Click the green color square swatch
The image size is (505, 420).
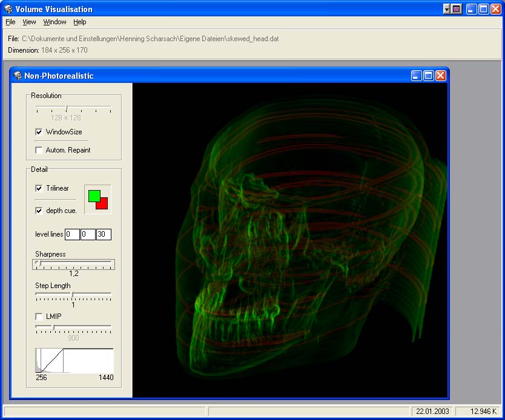93,195
